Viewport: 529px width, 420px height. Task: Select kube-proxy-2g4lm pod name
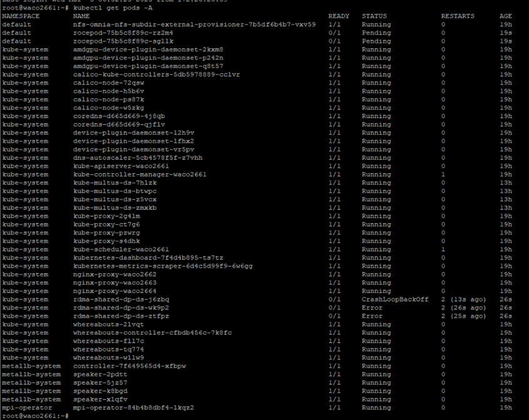tap(106, 216)
